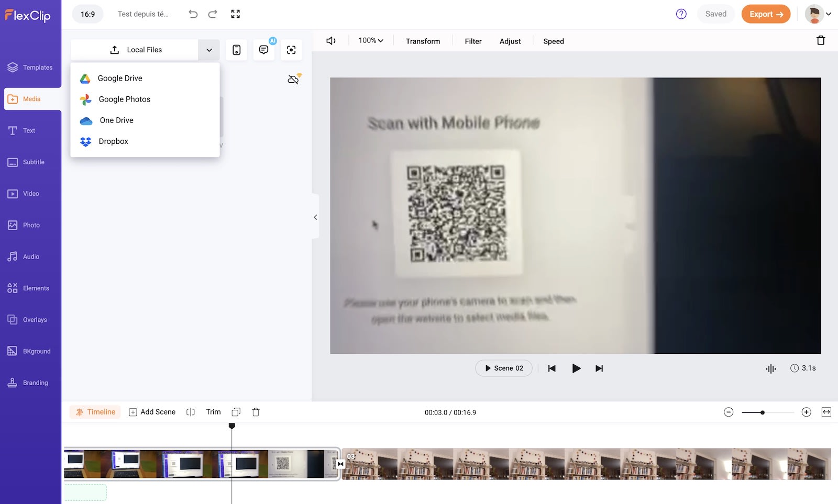Open the 16:9 aspect ratio selector
The width and height of the screenshot is (838, 504).
click(88, 14)
